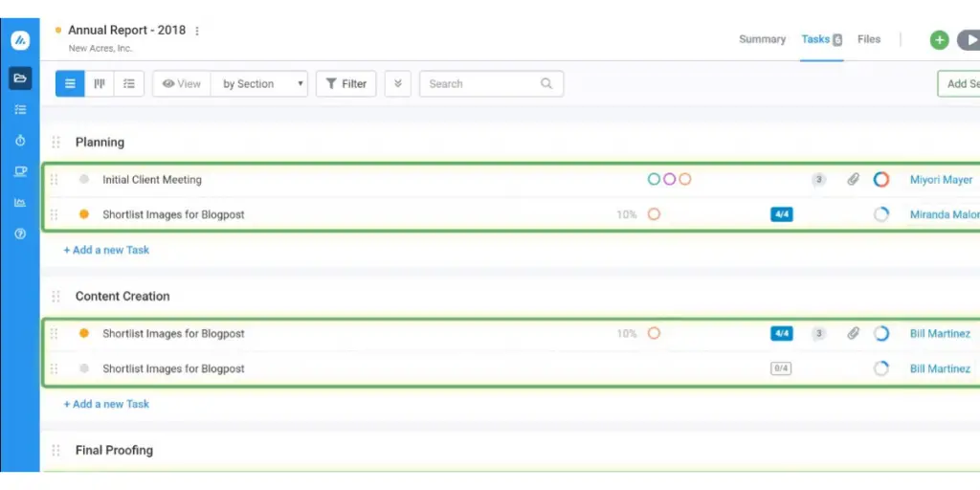This screenshot has height=490, width=980.
Task: Toggle orange status of Bill's 10% Shortlist task
Action: tap(84, 333)
